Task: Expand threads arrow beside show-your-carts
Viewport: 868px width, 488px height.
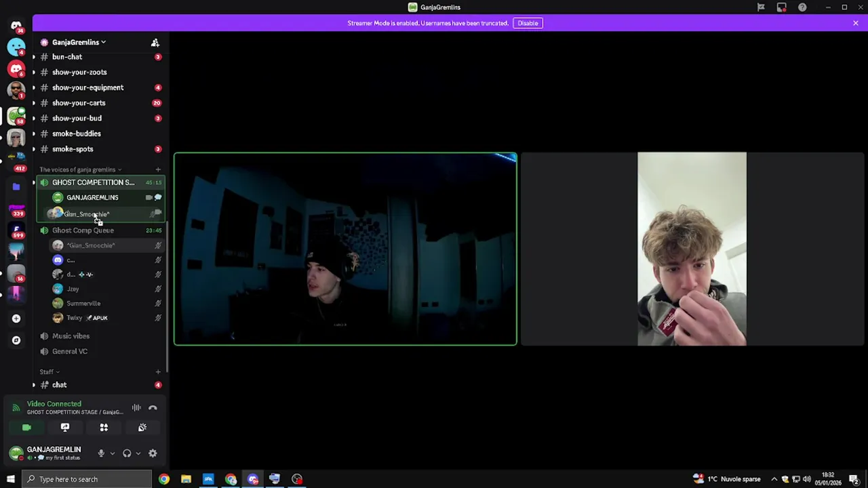Action: point(34,103)
